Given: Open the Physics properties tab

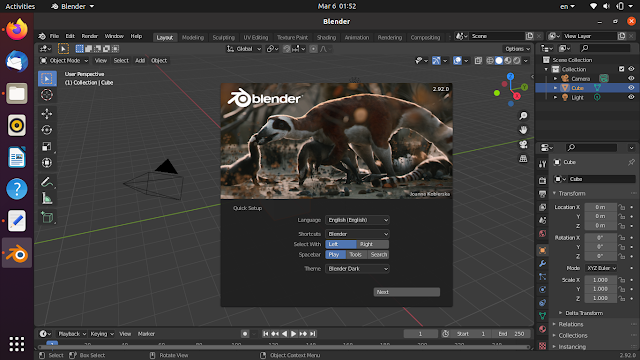Looking at the screenshot, I should point(542,290).
